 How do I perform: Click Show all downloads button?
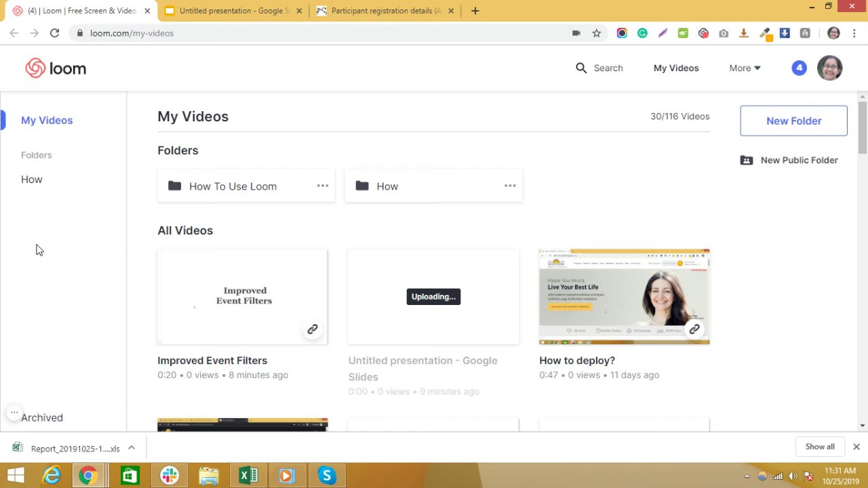pyautogui.click(x=820, y=447)
